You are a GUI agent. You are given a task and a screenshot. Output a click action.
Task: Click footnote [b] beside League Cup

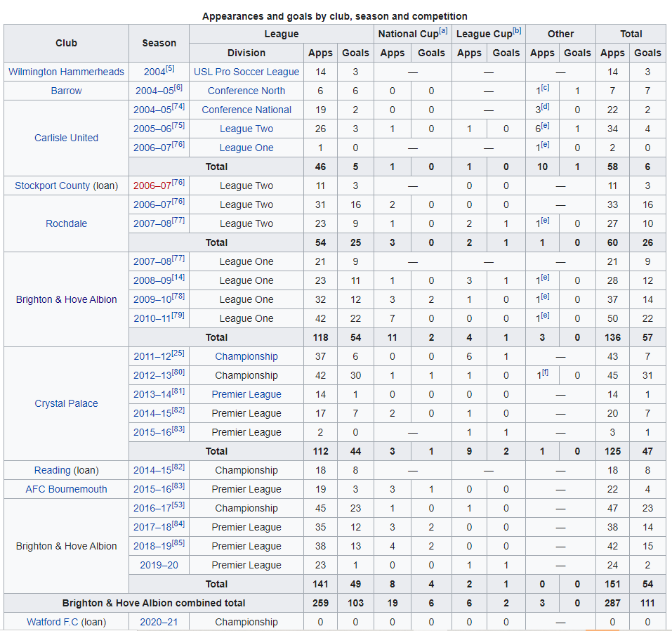click(517, 31)
